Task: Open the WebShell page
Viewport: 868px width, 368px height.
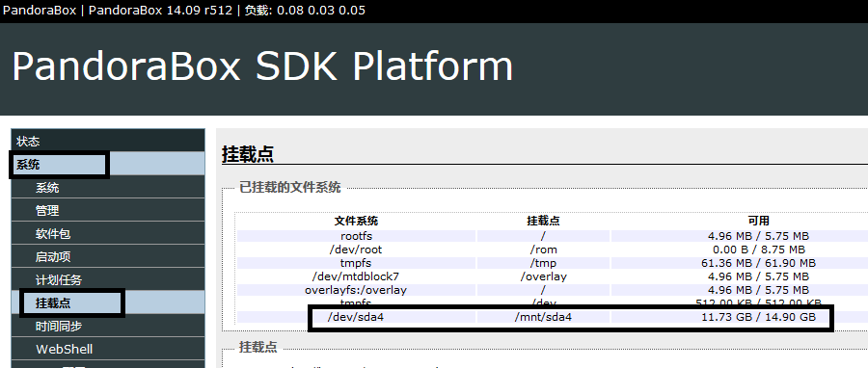Action: coord(108,349)
